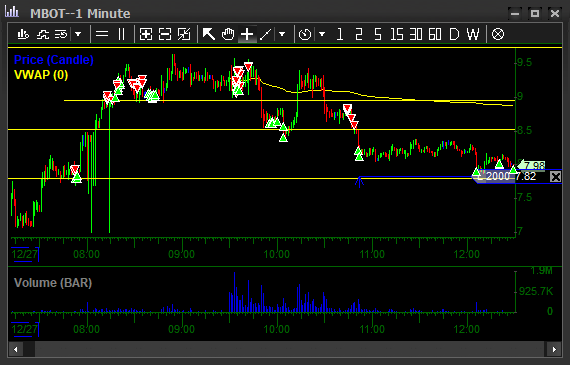Minimize the MBOT chart window
Image resolution: width=570 pixels, height=365 pixels.
pos(515,13)
